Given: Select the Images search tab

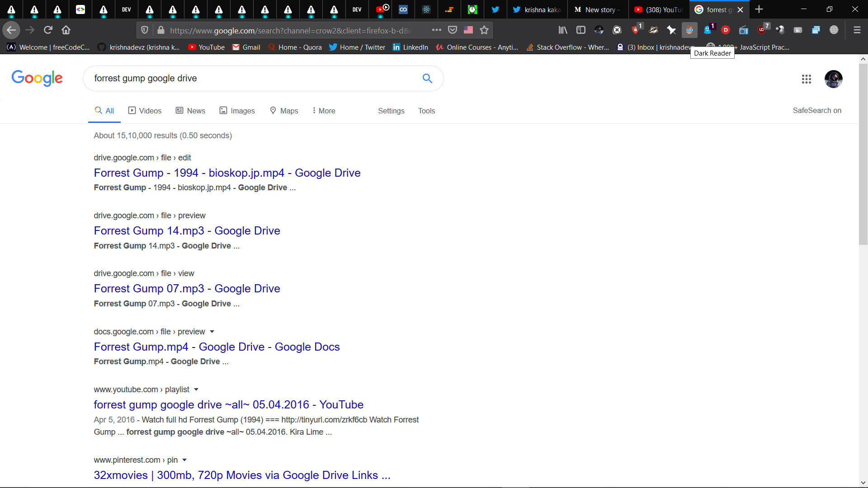Looking at the screenshot, I should (x=237, y=111).
